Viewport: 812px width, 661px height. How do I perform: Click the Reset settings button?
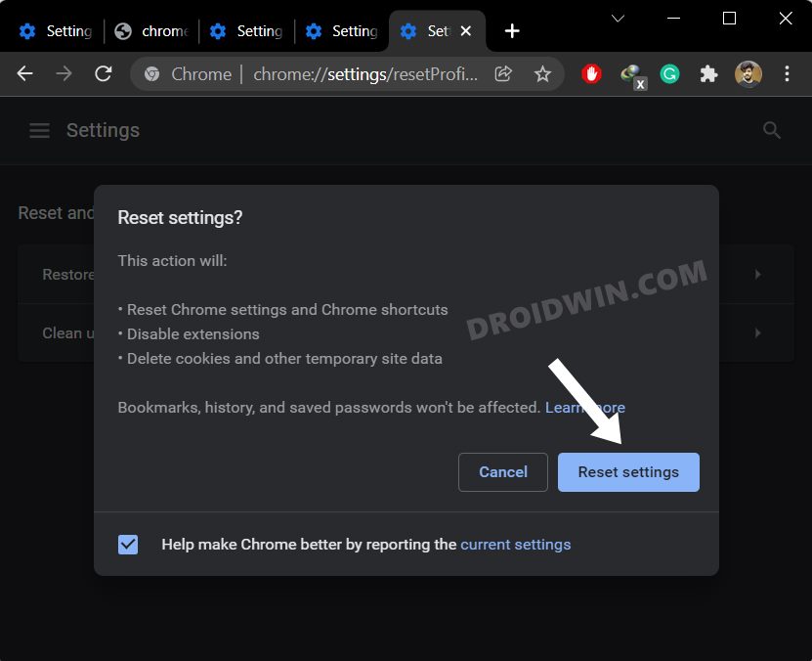coord(628,471)
